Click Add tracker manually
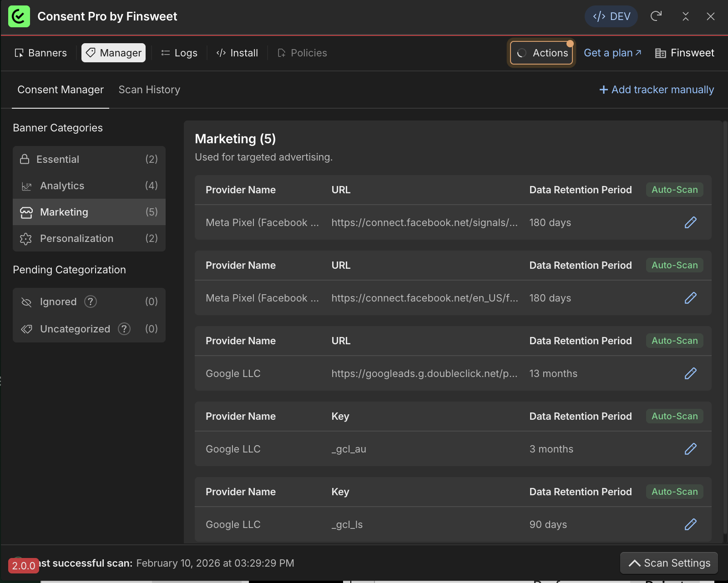This screenshot has width=728, height=583. pos(656,90)
